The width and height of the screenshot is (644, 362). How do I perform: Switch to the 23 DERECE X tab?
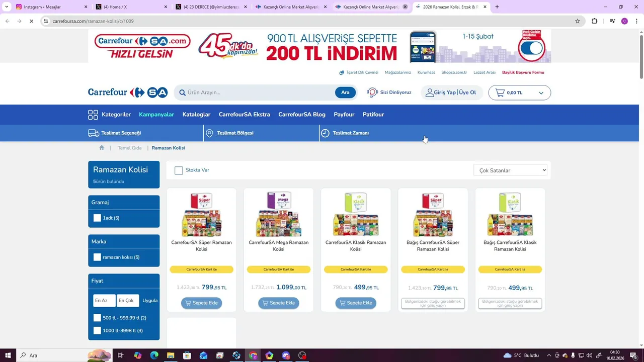211,7
